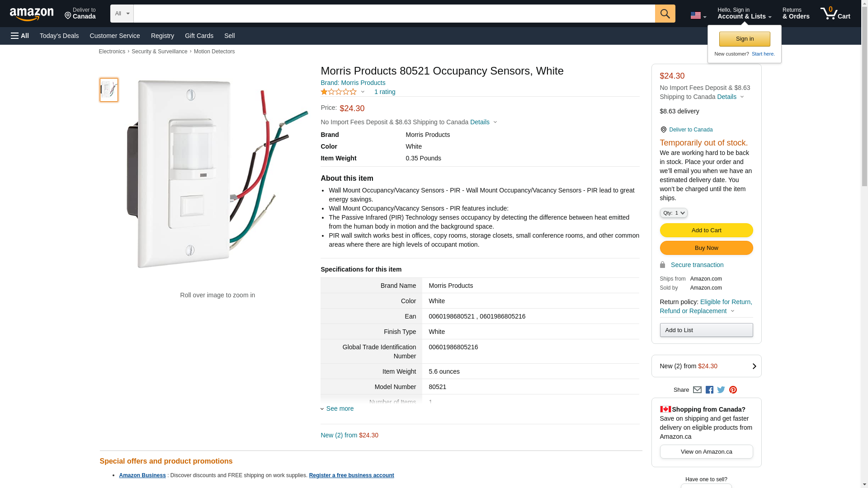Share product on Facebook
The height and width of the screenshot is (488, 868).
click(709, 390)
